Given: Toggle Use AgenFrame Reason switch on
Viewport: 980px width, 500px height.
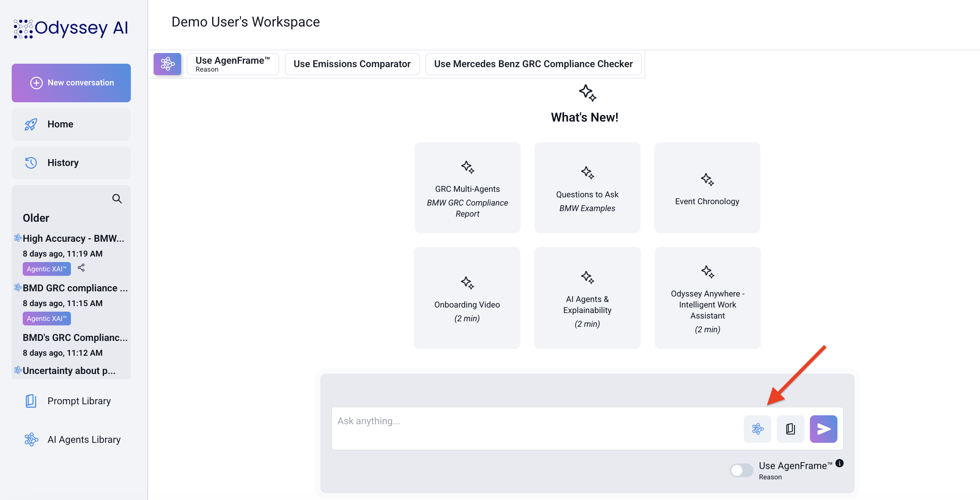Looking at the screenshot, I should pos(741,470).
